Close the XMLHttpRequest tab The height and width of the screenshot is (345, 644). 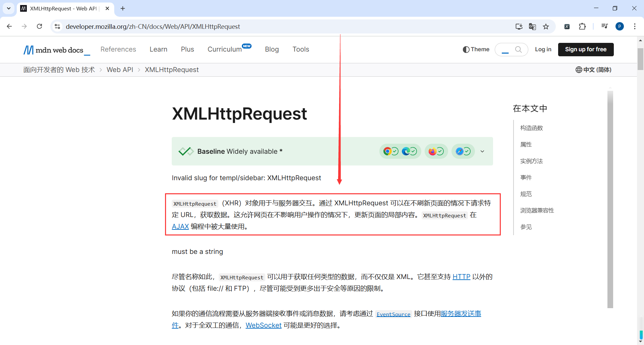(x=107, y=8)
